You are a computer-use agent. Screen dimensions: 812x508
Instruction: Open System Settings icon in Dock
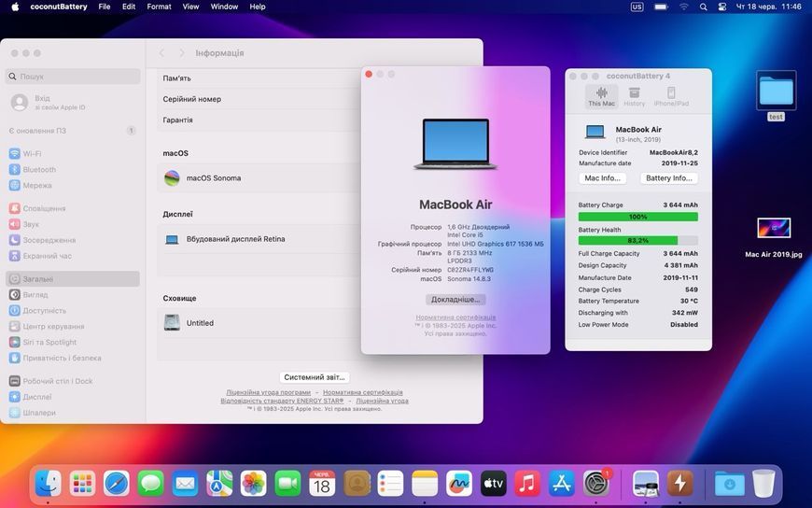tap(596, 484)
